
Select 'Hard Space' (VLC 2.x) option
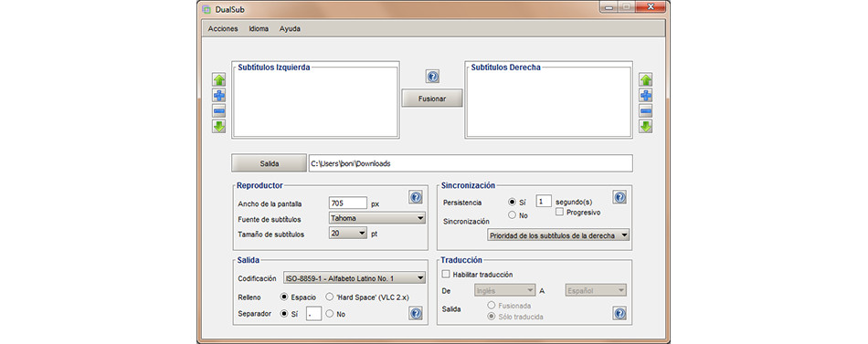(330, 297)
